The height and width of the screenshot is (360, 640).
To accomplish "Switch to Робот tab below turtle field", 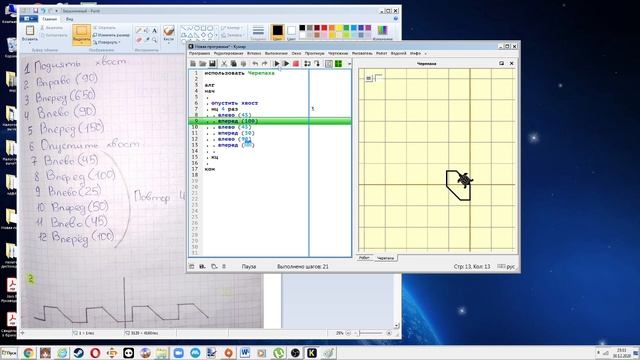I will [364, 258].
